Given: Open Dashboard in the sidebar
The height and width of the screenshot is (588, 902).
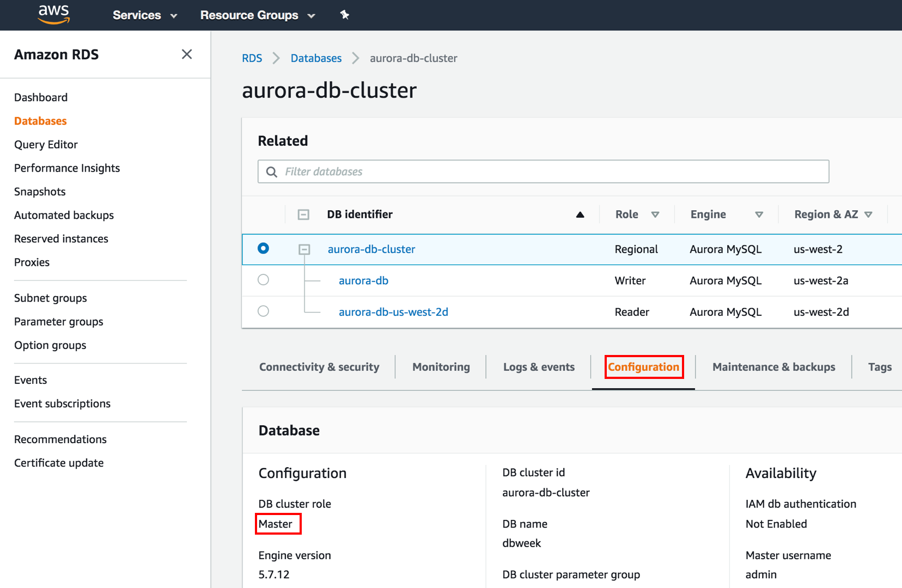Looking at the screenshot, I should point(41,97).
